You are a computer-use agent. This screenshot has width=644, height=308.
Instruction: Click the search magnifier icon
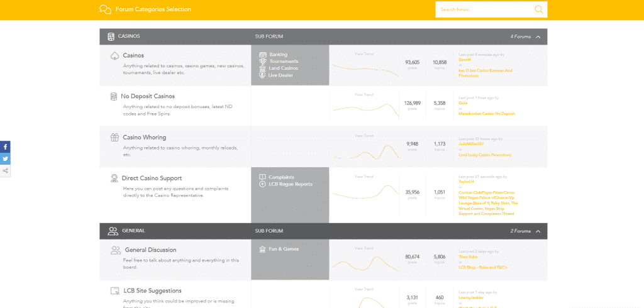coord(538,9)
